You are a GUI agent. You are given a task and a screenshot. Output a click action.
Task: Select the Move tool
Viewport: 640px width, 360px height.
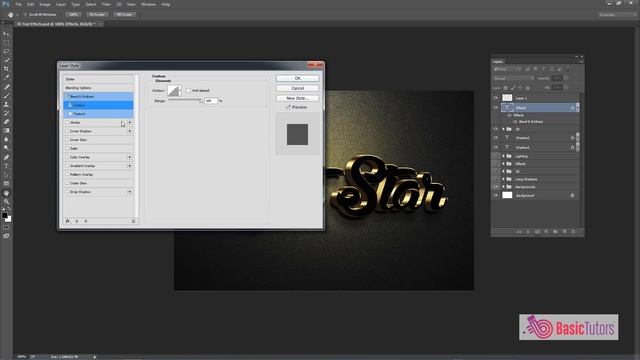[x=6, y=34]
